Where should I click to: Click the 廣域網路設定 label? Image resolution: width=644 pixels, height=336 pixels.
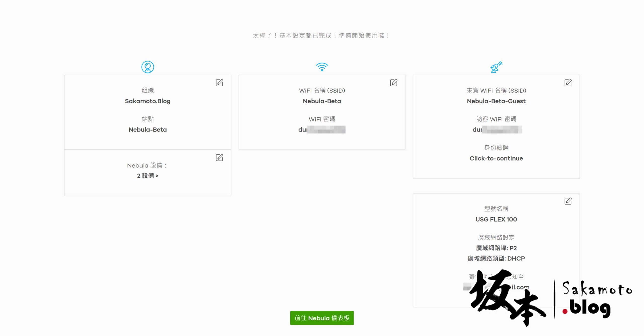tap(496, 237)
